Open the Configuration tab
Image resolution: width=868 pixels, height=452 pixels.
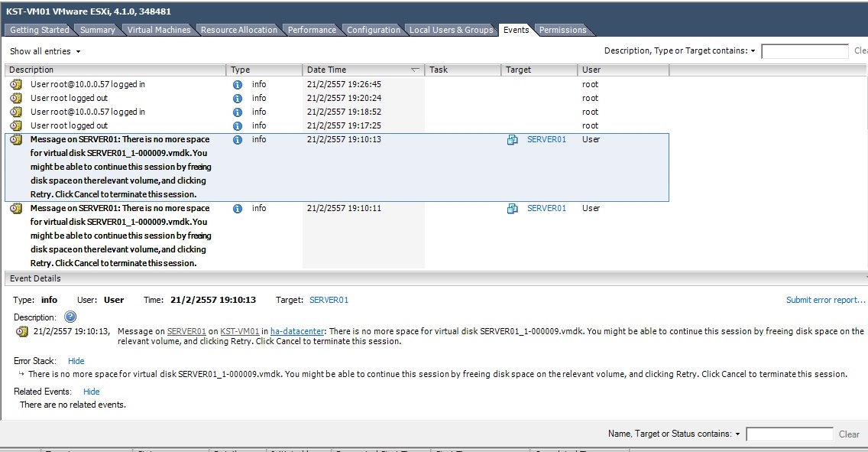click(373, 30)
